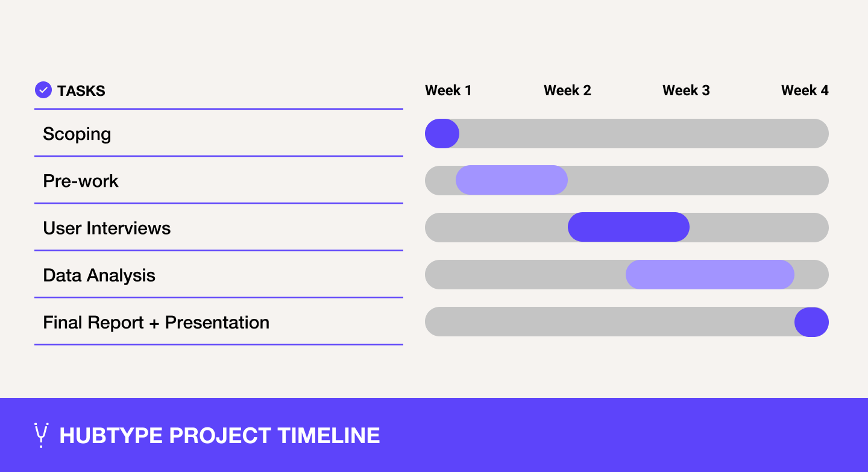Select the Pre-work task label
This screenshot has height=472, width=868.
coord(81,181)
